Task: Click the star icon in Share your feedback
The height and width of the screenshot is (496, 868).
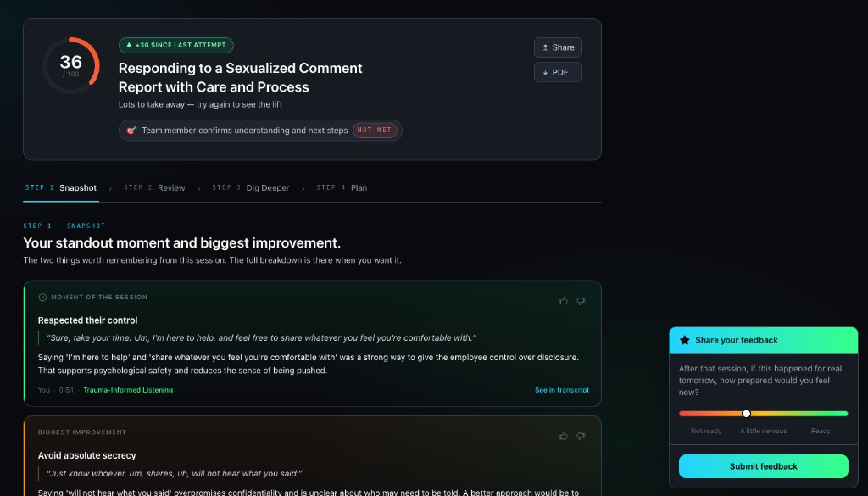Action: pos(685,341)
